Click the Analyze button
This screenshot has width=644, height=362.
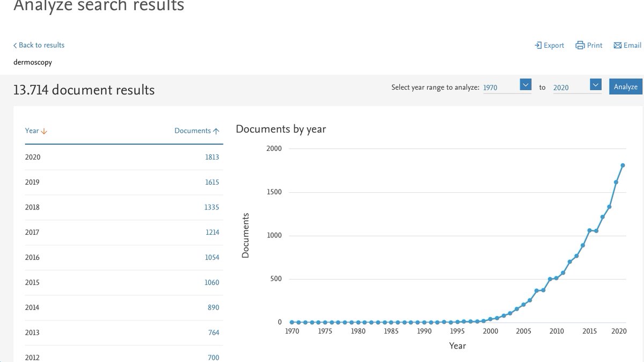(626, 86)
